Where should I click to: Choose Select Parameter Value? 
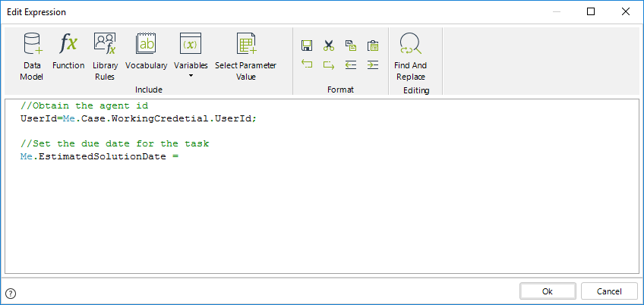245,55
